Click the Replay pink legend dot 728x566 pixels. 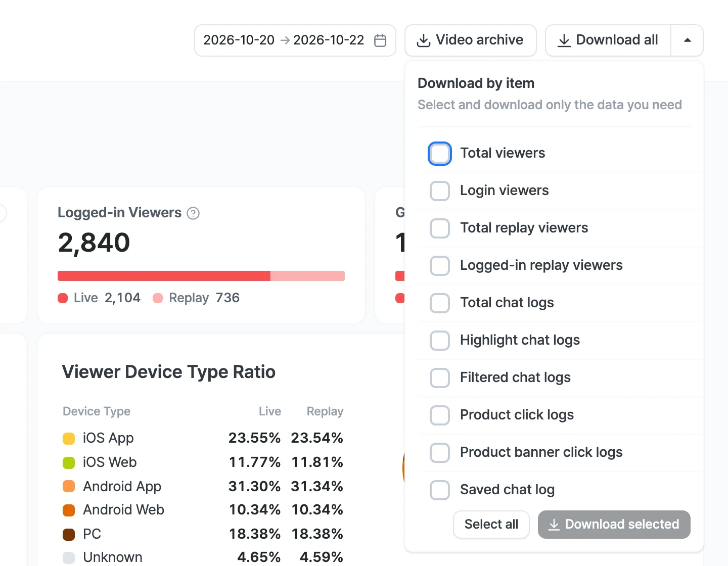coord(158,298)
